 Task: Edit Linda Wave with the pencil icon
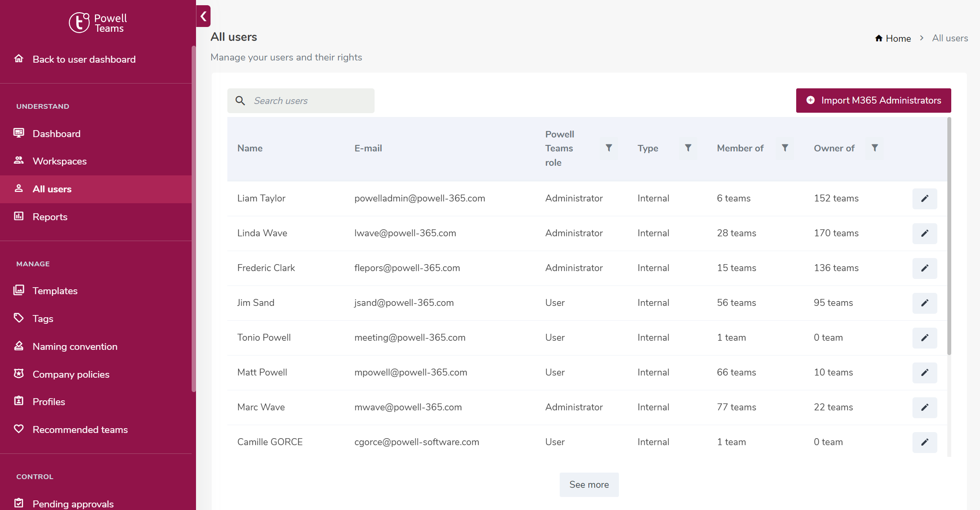925,233
